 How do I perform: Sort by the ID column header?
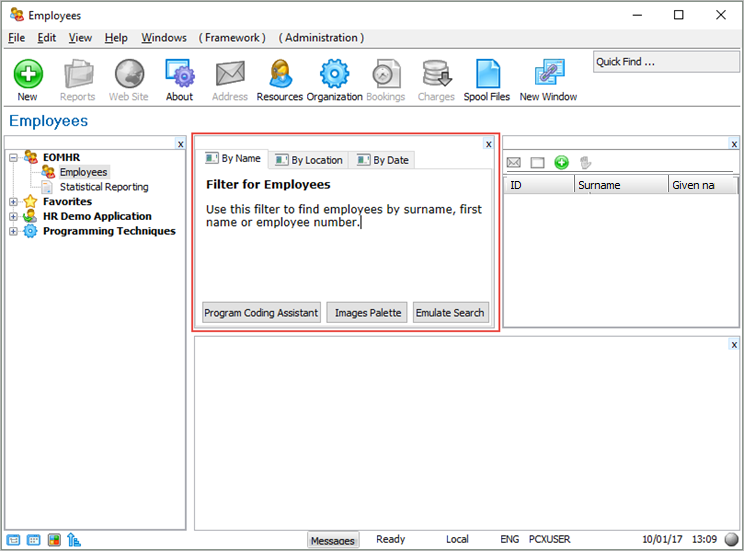tap(539, 185)
